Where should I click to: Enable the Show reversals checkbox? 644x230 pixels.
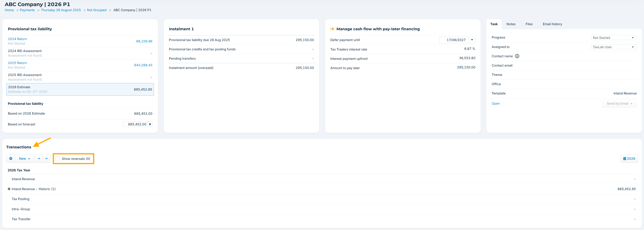pyautogui.click(x=57, y=159)
